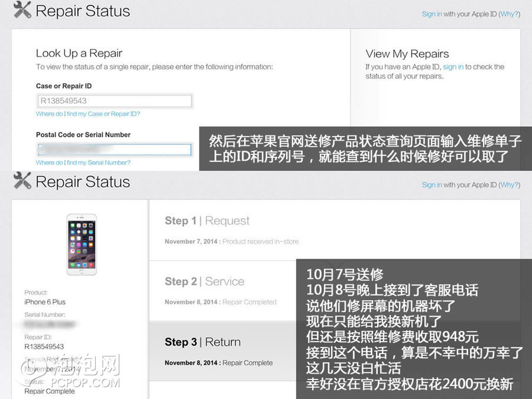Click the Repair ID value 'R138549543' in sidebar
This screenshot has height=399, width=532.
click(44, 347)
